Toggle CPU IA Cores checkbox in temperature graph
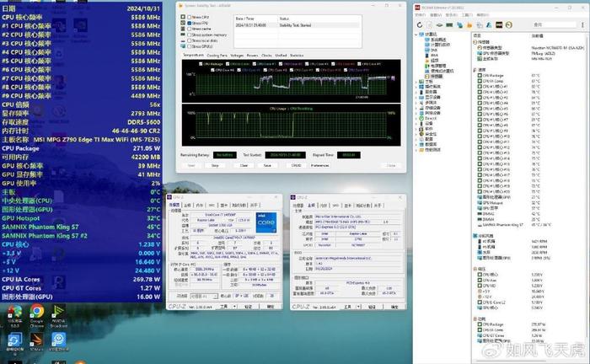The height and width of the screenshot is (364, 590). coord(228,64)
